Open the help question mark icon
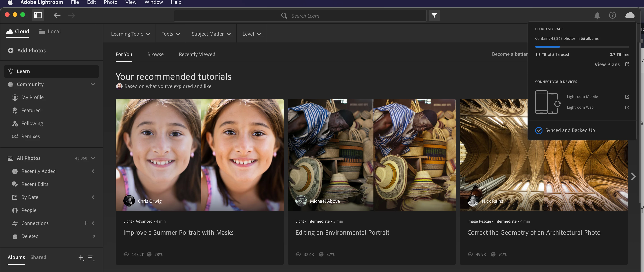644x272 pixels. (612, 15)
